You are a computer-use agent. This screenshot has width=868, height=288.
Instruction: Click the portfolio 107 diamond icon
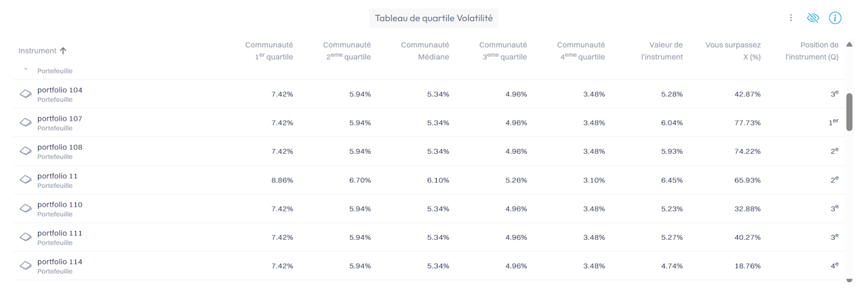(26, 123)
